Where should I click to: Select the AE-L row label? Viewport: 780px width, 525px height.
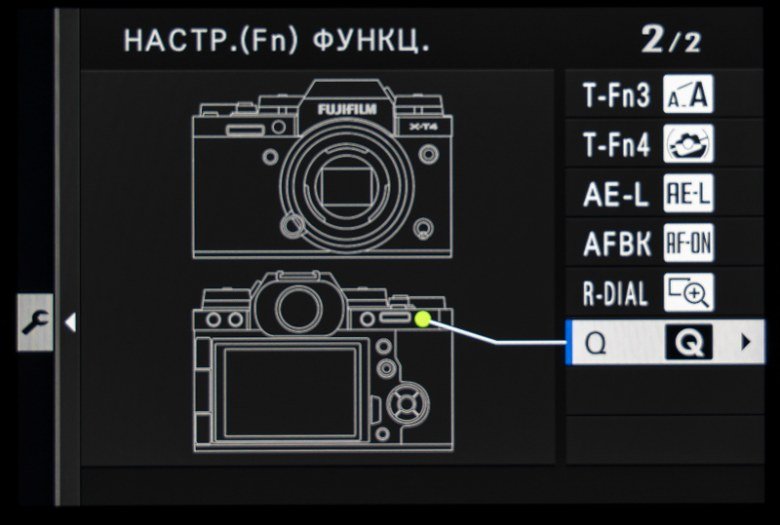point(615,194)
